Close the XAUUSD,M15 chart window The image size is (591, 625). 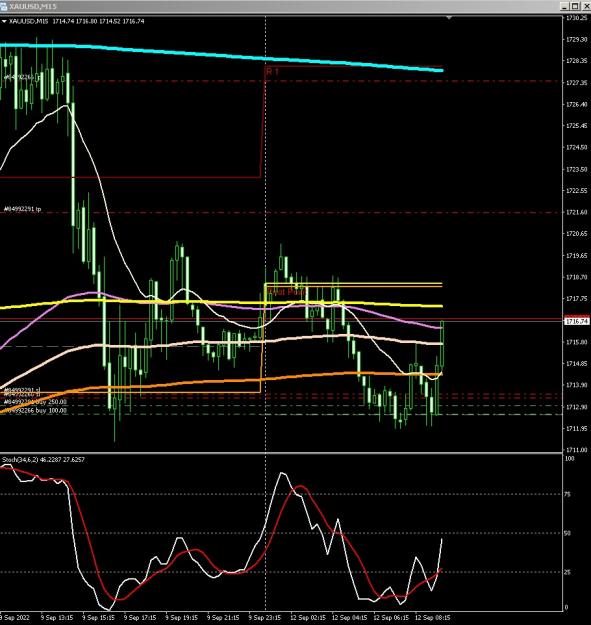tap(586, 6)
